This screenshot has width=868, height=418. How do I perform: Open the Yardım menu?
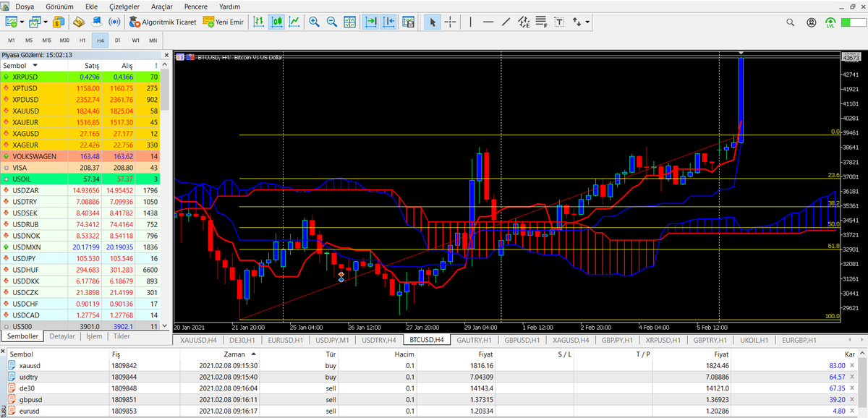click(x=230, y=6)
